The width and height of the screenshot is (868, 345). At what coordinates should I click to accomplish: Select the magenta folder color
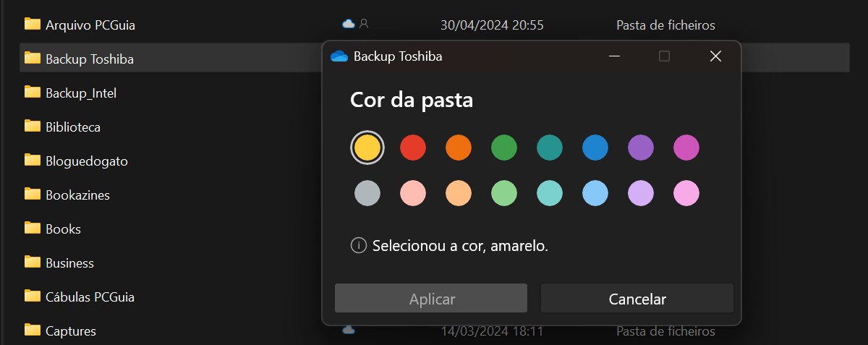686,148
